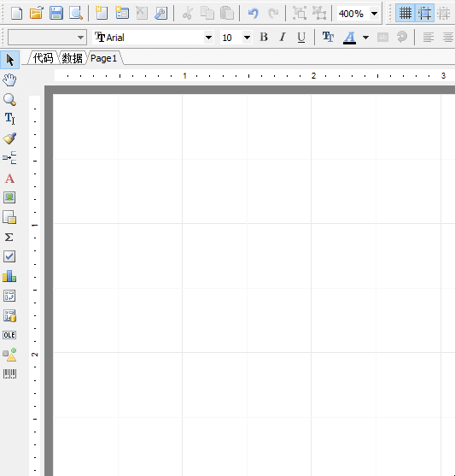
Task: Ungroup the selected objects
Action: pyautogui.click(x=319, y=14)
